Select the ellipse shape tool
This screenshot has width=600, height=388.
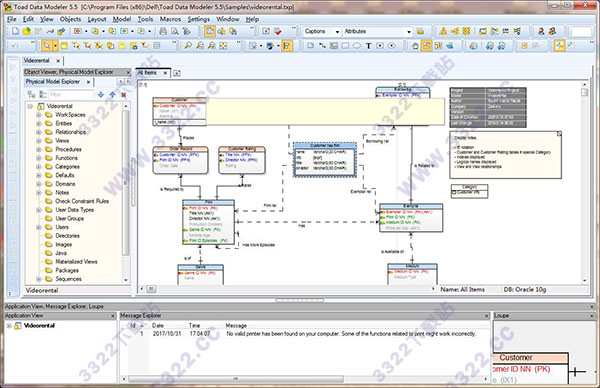point(357,46)
